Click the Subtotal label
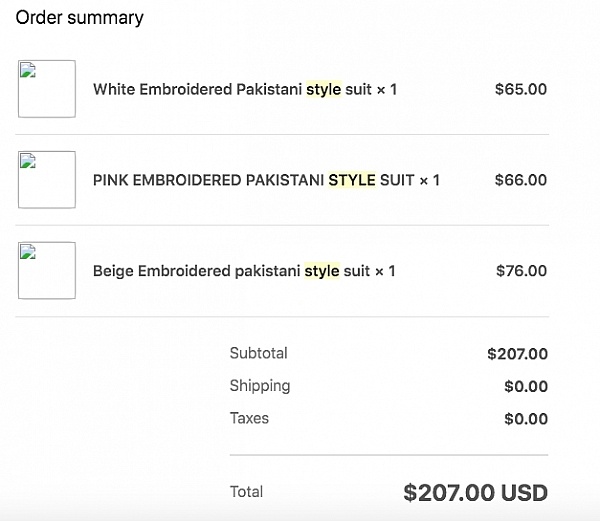Image resolution: width=600 pixels, height=521 pixels. click(x=259, y=353)
